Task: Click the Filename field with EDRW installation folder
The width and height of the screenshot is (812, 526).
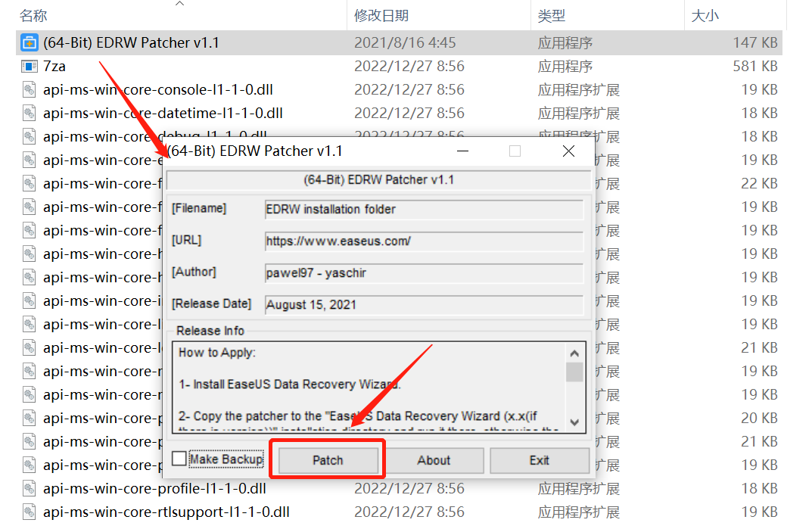Action: pyautogui.click(x=424, y=209)
